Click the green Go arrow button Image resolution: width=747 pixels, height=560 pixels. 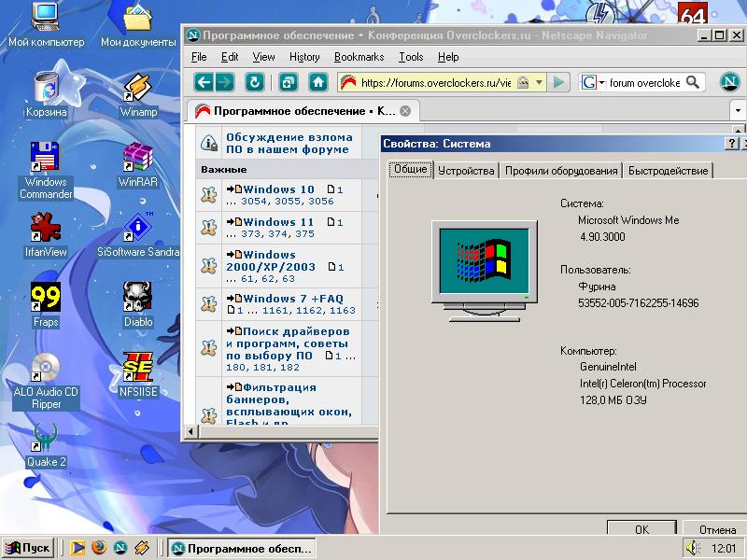tap(558, 82)
